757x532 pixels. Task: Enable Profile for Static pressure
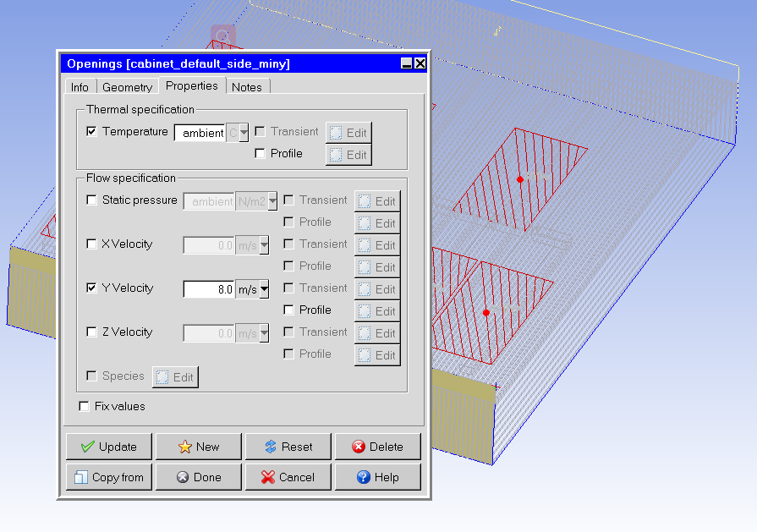click(288, 222)
